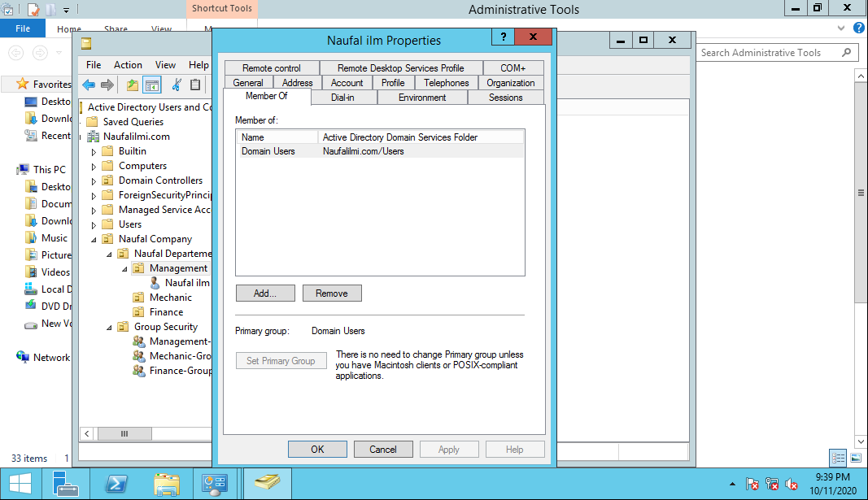Click the Forward arrow in ADUC toolbar
This screenshot has width=868, height=500.
(x=107, y=85)
